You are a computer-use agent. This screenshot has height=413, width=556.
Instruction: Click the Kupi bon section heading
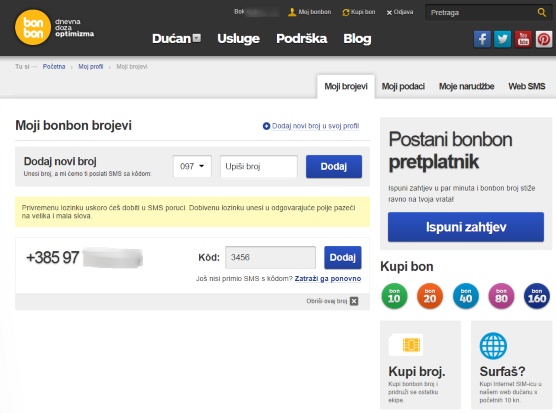click(407, 267)
